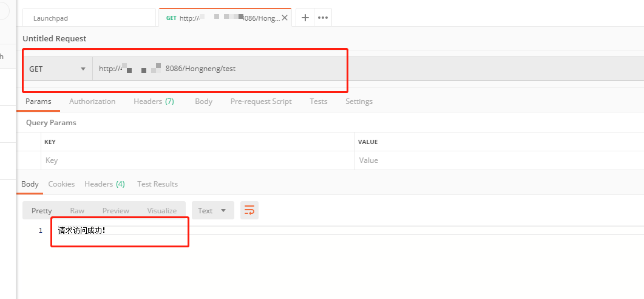Click line number 1 in response
This screenshot has height=299, width=644.
(x=40, y=231)
